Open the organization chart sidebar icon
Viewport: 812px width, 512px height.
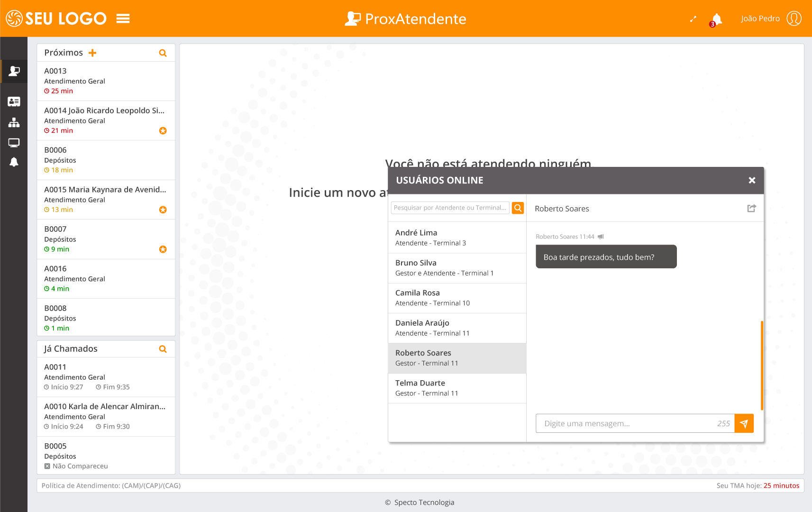point(14,122)
